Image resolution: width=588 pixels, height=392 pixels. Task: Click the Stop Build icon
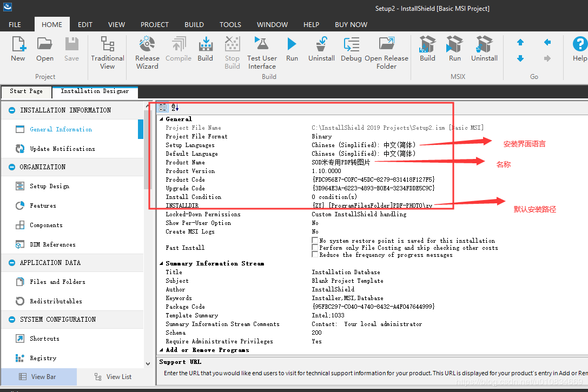click(x=232, y=52)
